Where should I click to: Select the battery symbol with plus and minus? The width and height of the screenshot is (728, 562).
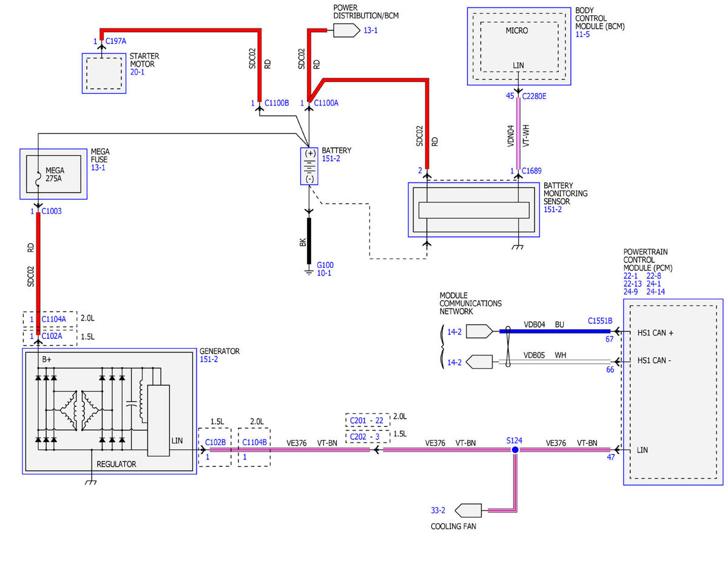(x=309, y=166)
